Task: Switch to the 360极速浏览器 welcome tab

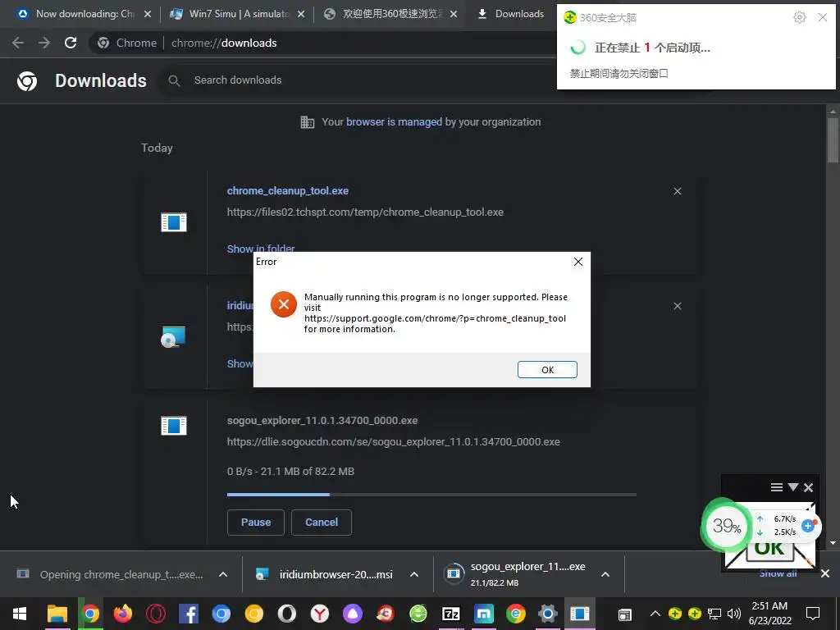Action: (388, 14)
